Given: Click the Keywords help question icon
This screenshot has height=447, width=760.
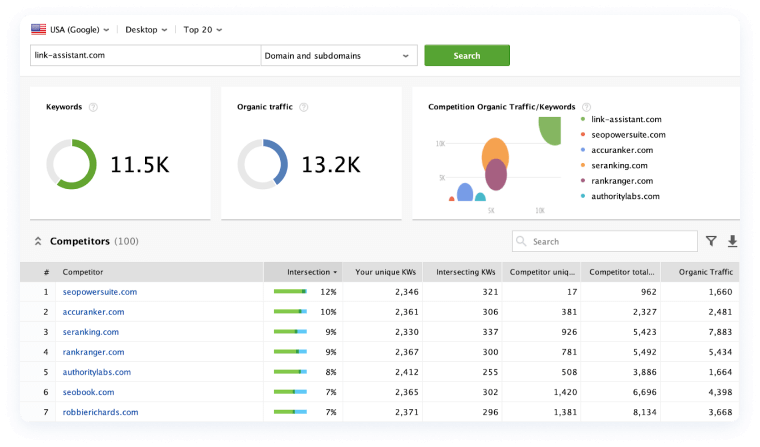Looking at the screenshot, I should point(93,107).
